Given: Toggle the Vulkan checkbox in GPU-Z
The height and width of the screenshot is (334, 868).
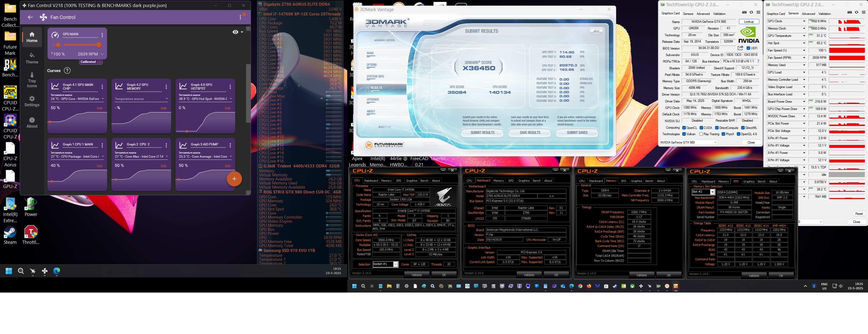Looking at the screenshot, I should (684, 134).
